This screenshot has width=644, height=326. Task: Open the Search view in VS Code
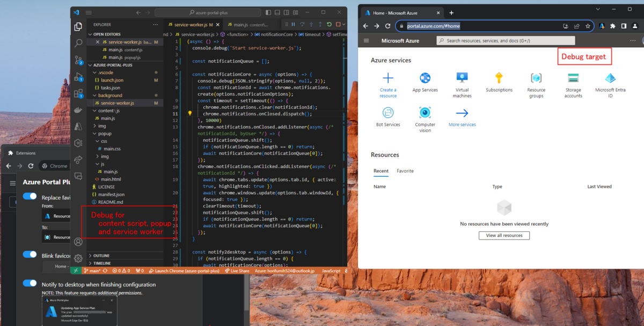click(x=78, y=43)
